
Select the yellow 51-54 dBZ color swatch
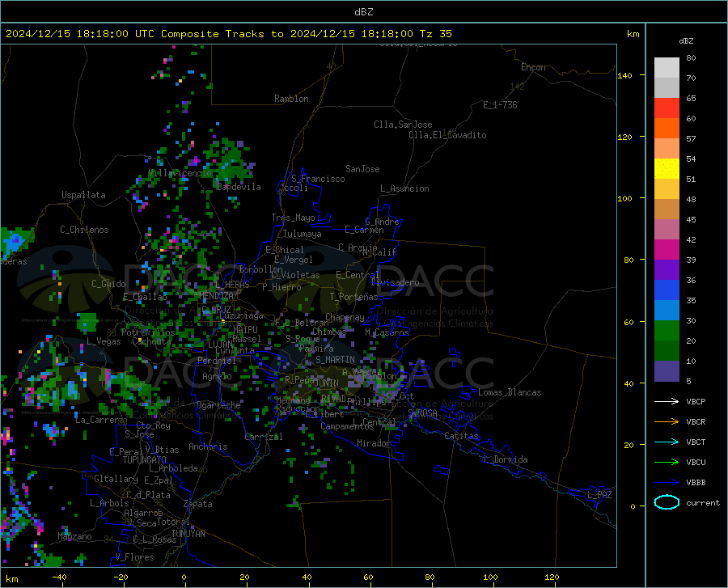pyautogui.click(x=667, y=169)
